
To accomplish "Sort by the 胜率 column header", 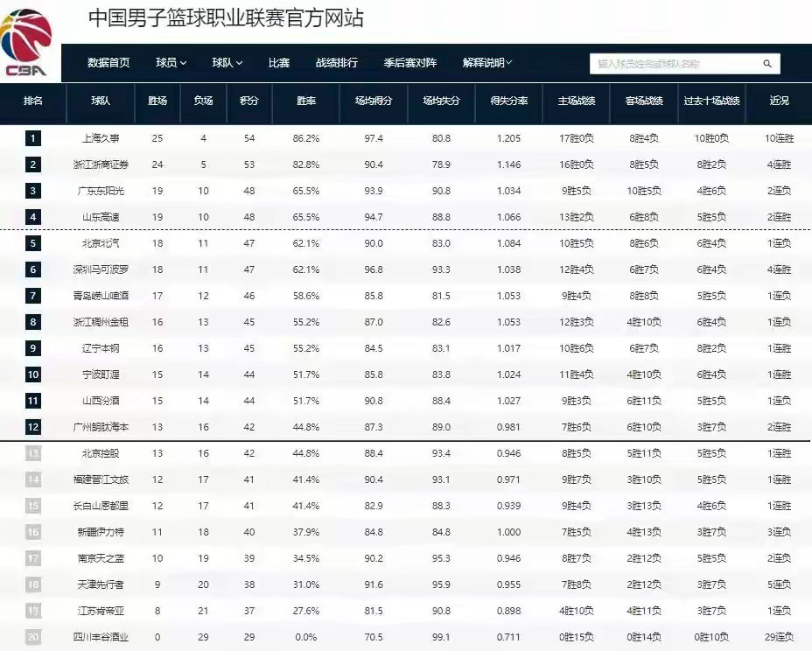I will pyautogui.click(x=306, y=101).
